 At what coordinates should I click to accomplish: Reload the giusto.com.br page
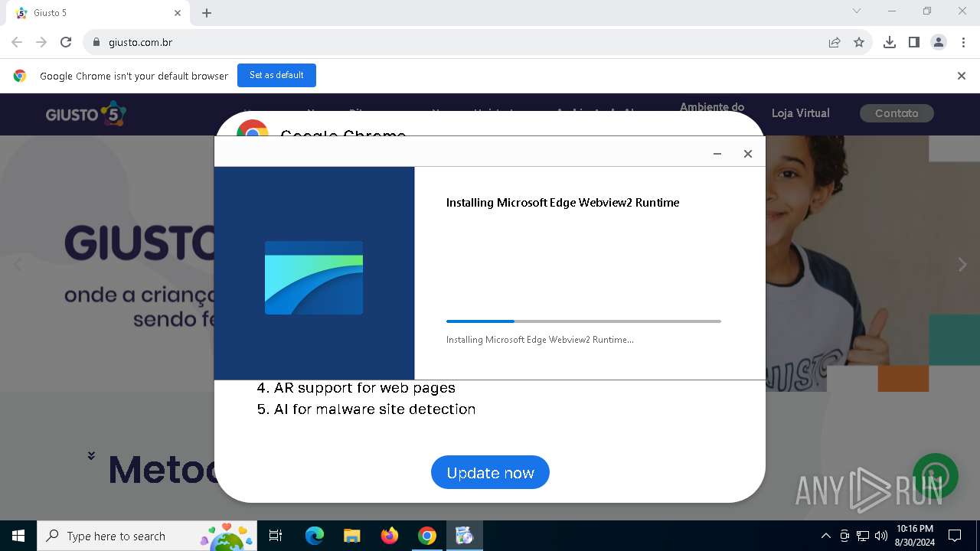(x=66, y=42)
